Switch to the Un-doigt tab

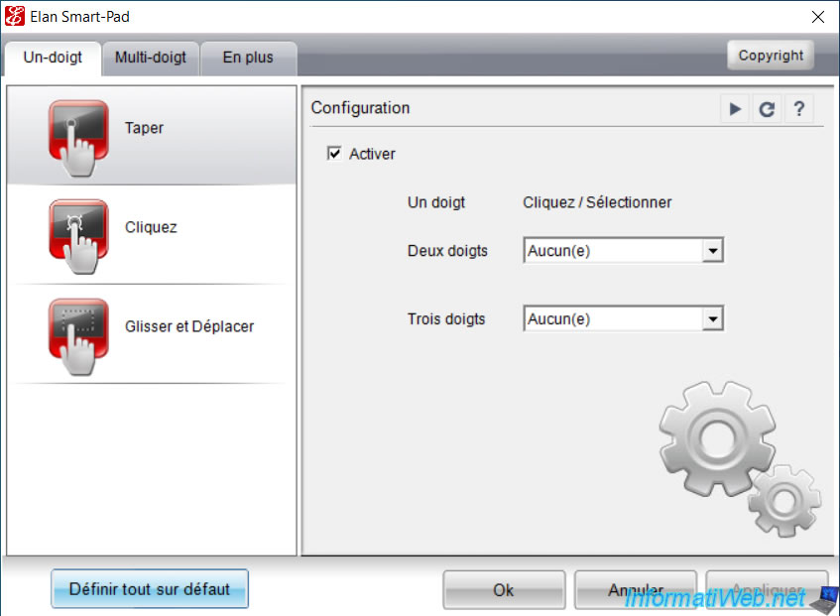click(53, 58)
